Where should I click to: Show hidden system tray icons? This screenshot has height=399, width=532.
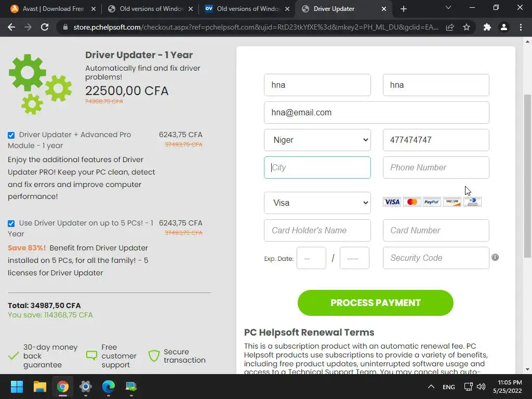point(431,387)
